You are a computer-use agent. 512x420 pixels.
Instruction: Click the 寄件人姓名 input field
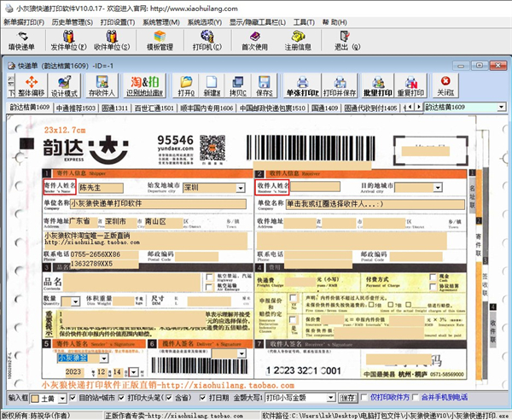(x=101, y=187)
